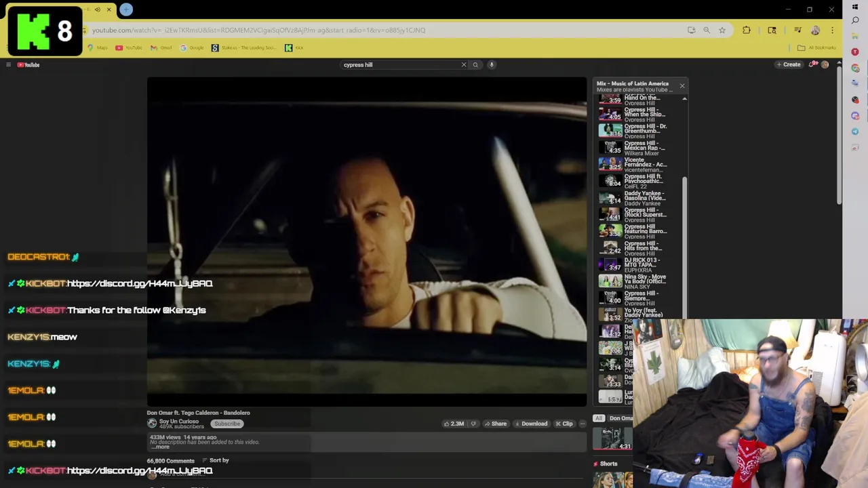This screenshot has width=868, height=488.
Task: Select the 'Don Omar' filter chip
Action: pos(620,418)
